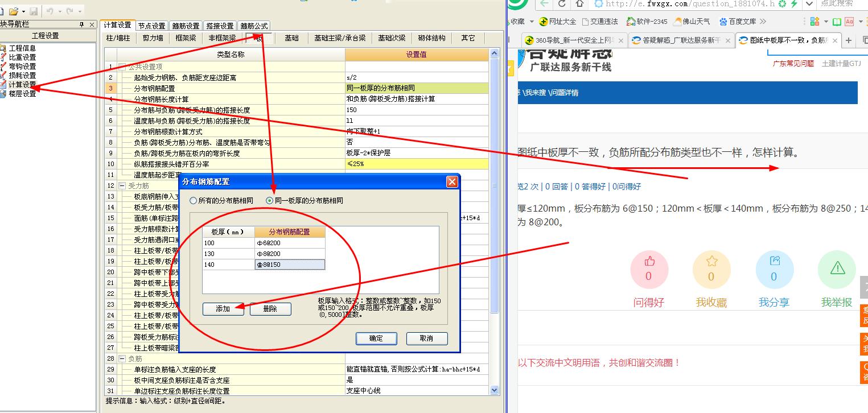
Task: Open the undo history dropdown arrow
Action: 59,11
